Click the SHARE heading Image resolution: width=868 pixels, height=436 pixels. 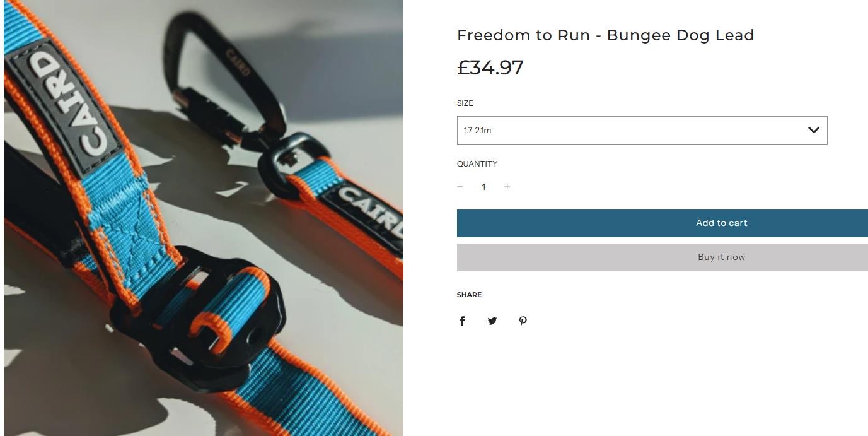[469, 295]
